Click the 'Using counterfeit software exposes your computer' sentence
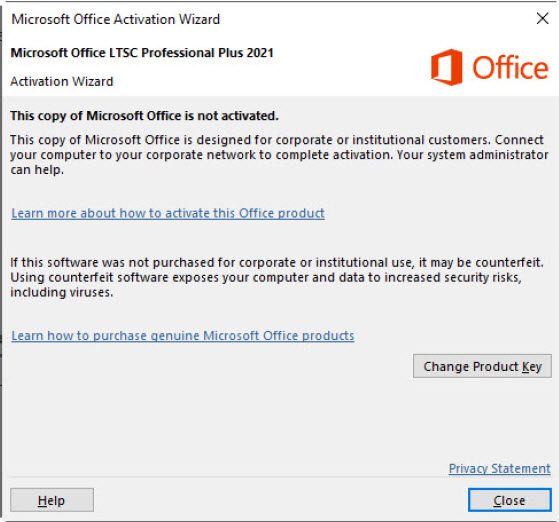Image resolution: width=559 pixels, height=522 pixels. coord(266,285)
